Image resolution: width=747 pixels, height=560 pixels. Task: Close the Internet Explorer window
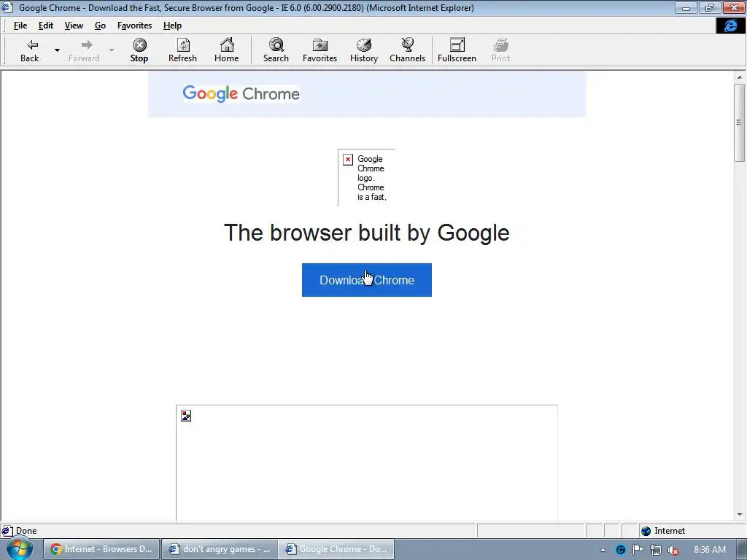click(x=734, y=7)
